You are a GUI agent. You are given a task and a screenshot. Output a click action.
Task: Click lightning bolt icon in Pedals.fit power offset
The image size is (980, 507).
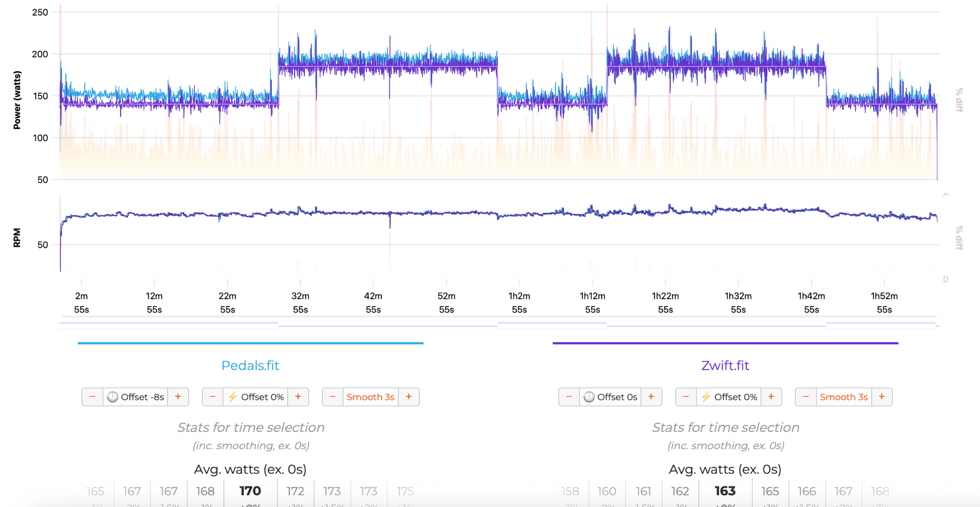233,397
